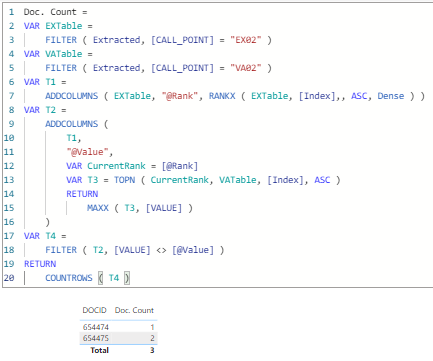The height and width of the screenshot is (361, 433).
Task: Click line number 1 in the editor gutter
Action: (x=11, y=12)
